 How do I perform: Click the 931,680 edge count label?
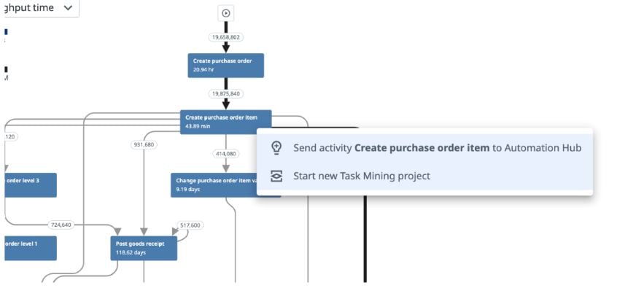(x=144, y=144)
